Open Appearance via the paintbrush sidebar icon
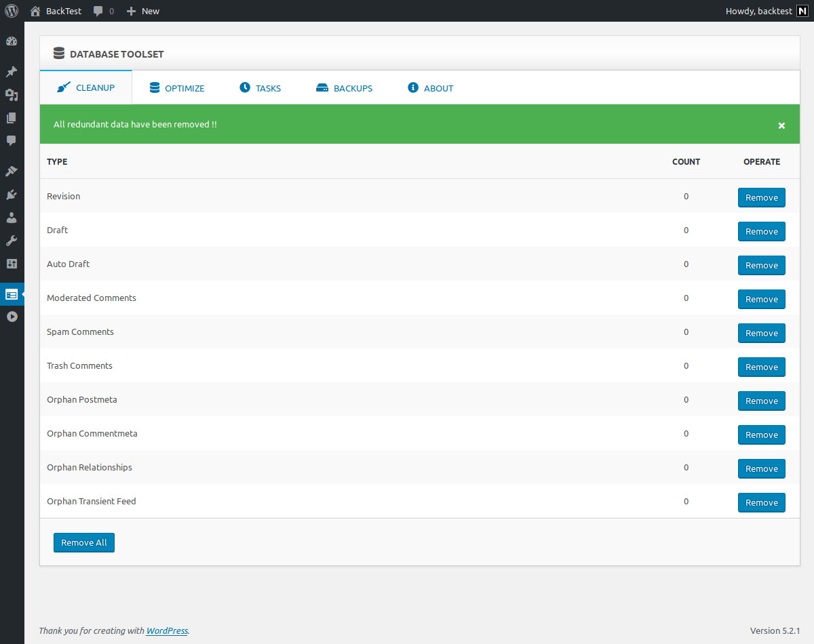Viewport: 814px width, 644px height. click(12, 172)
